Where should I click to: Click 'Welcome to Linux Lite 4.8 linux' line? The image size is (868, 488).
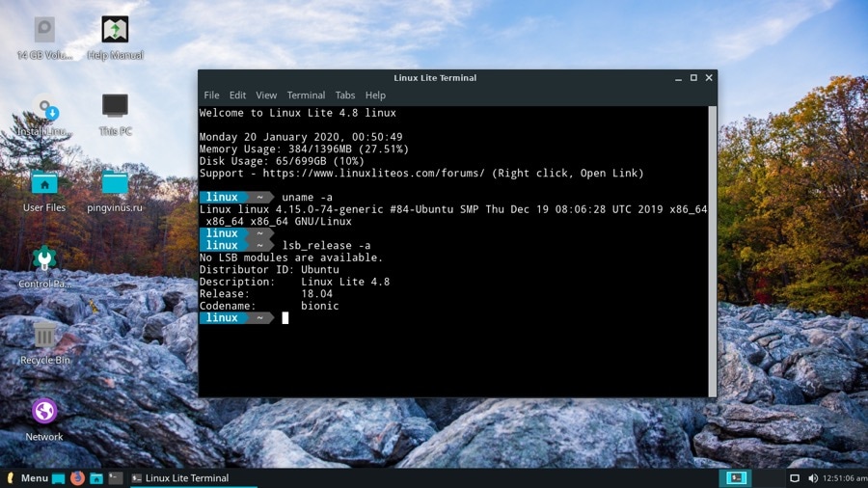tap(298, 113)
